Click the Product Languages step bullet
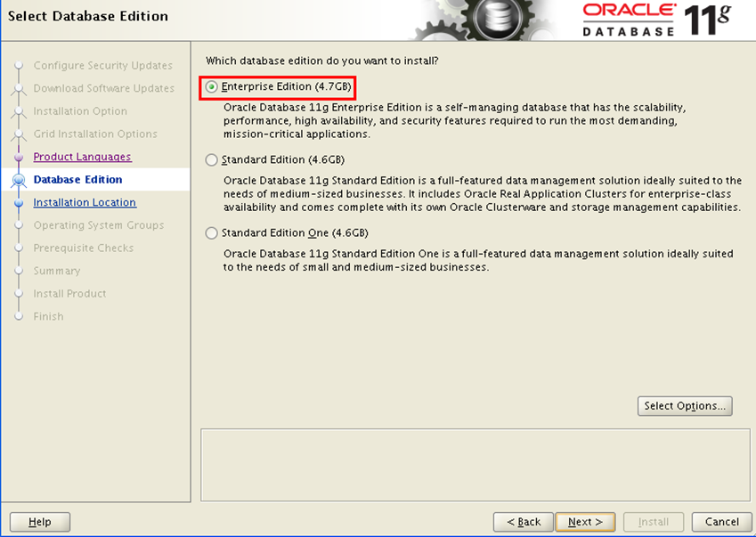This screenshot has width=756, height=537. [x=19, y=157]
